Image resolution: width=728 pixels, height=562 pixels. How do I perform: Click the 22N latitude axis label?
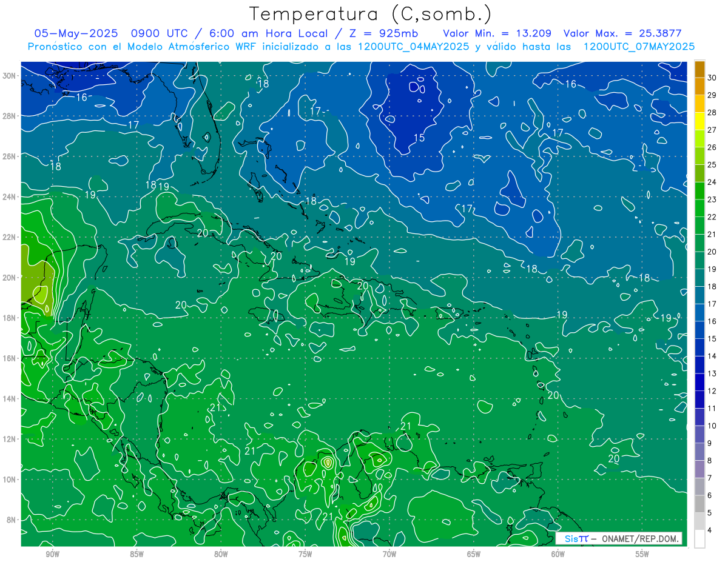pyautogui.click(x=10, y=237)
